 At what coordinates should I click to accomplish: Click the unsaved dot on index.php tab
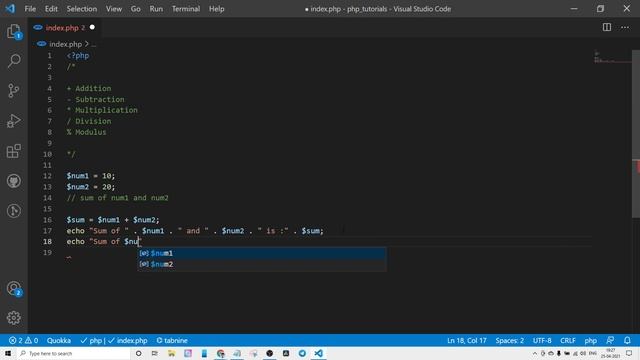coord(92,27)
